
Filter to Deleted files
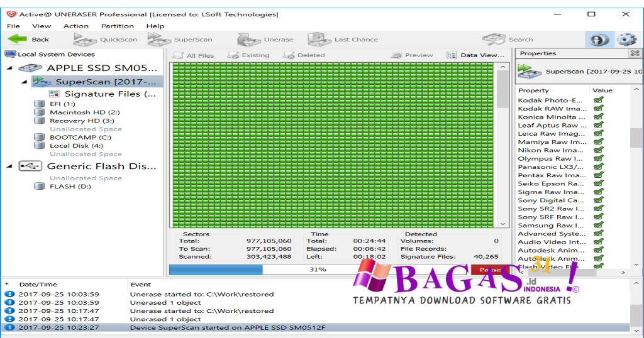(x=304, y=55)
